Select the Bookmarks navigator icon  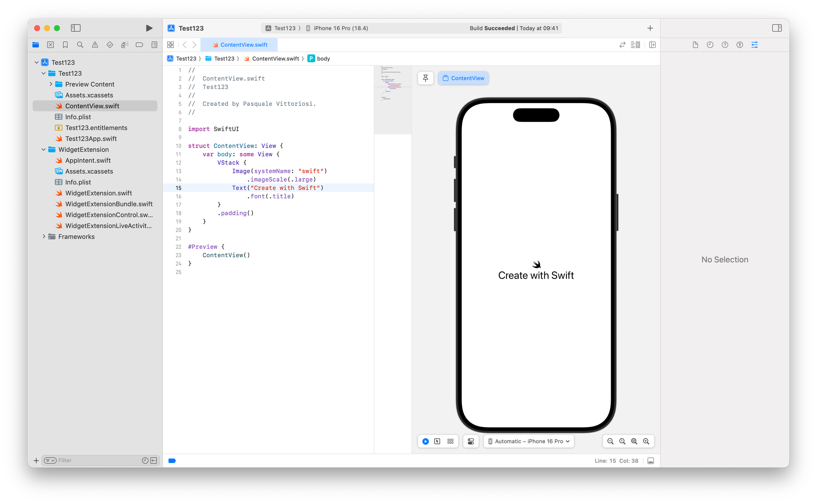[65, 45]
